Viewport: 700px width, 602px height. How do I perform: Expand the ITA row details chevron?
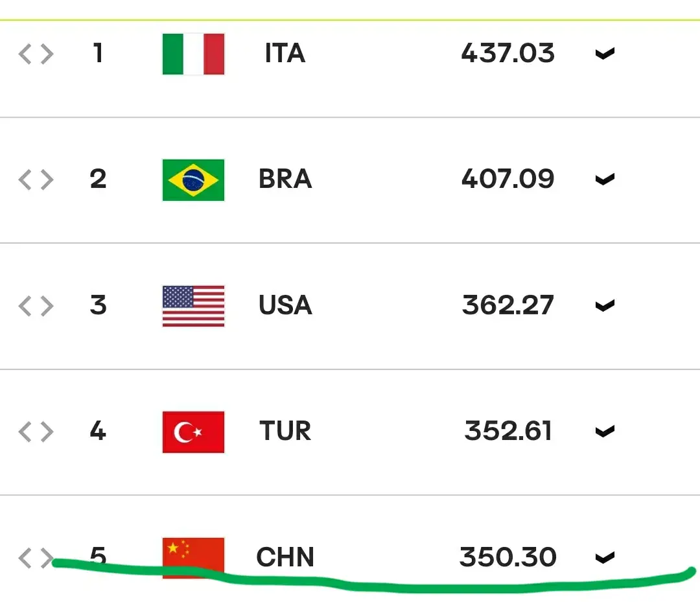605,54
